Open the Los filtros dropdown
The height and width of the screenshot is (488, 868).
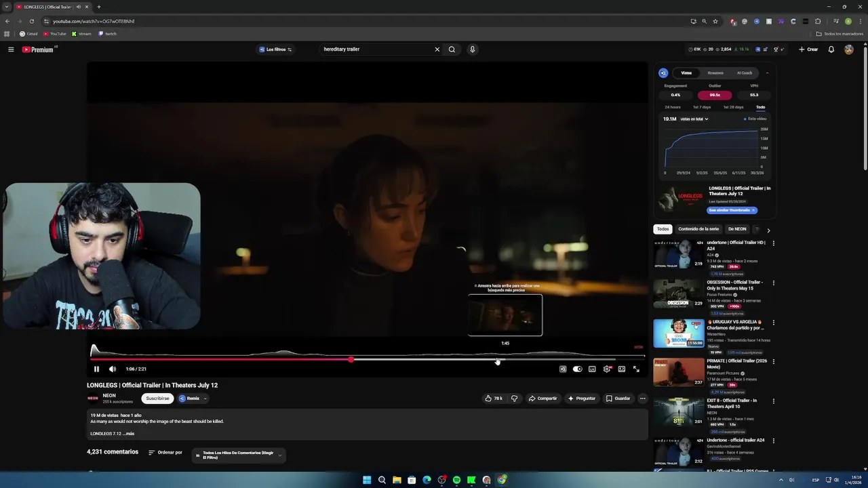tap(275, 49)
